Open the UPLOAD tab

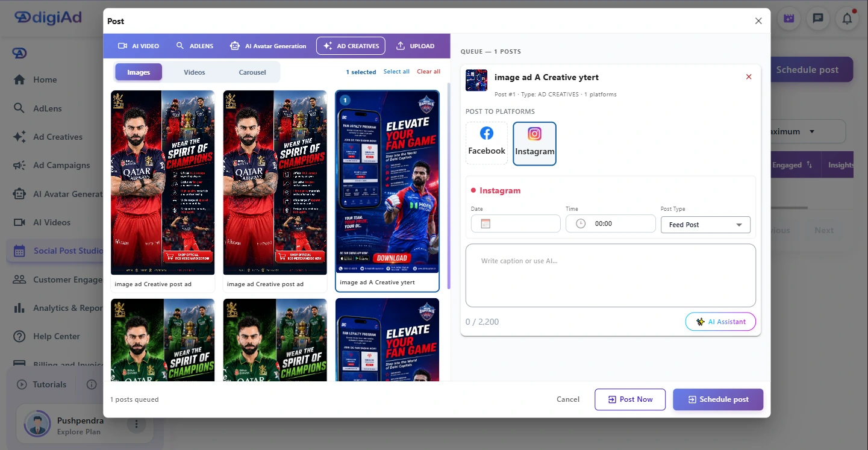click(x=415, y=46)
